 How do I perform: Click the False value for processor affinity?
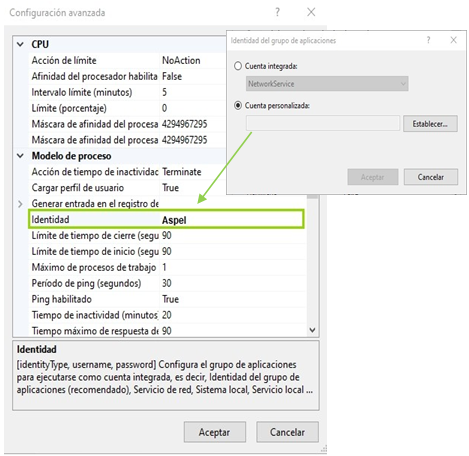tap(172, 76)
